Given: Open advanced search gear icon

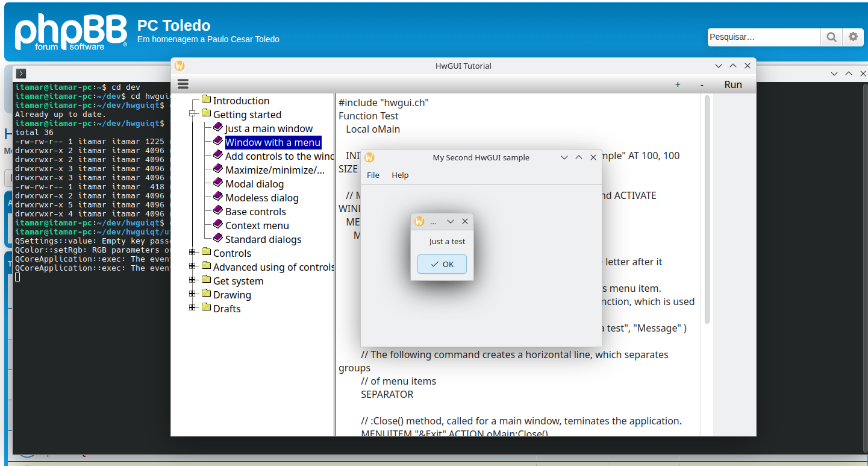Looking at the screenshot, I should click(853, 37).
